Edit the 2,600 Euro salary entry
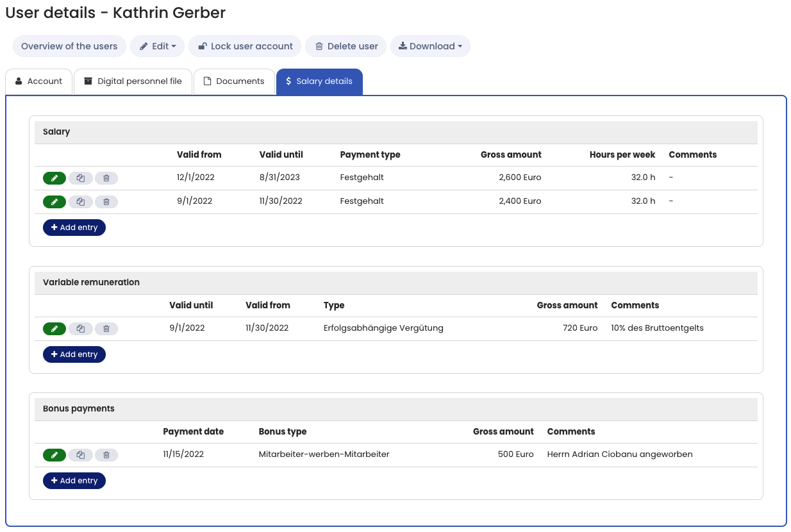Viewport: 791px width, 532px height. pyautogui.click(x=54, y=178)
